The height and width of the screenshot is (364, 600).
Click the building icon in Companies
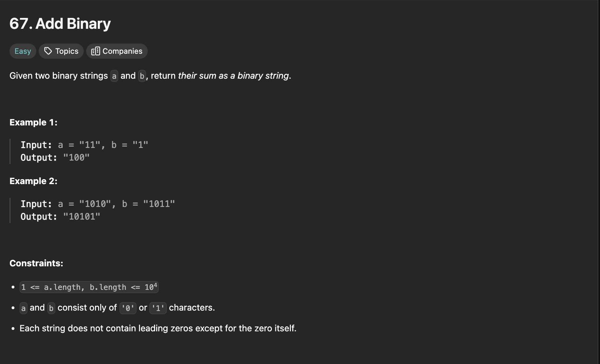pyautogui.click(x=96, y=51)
